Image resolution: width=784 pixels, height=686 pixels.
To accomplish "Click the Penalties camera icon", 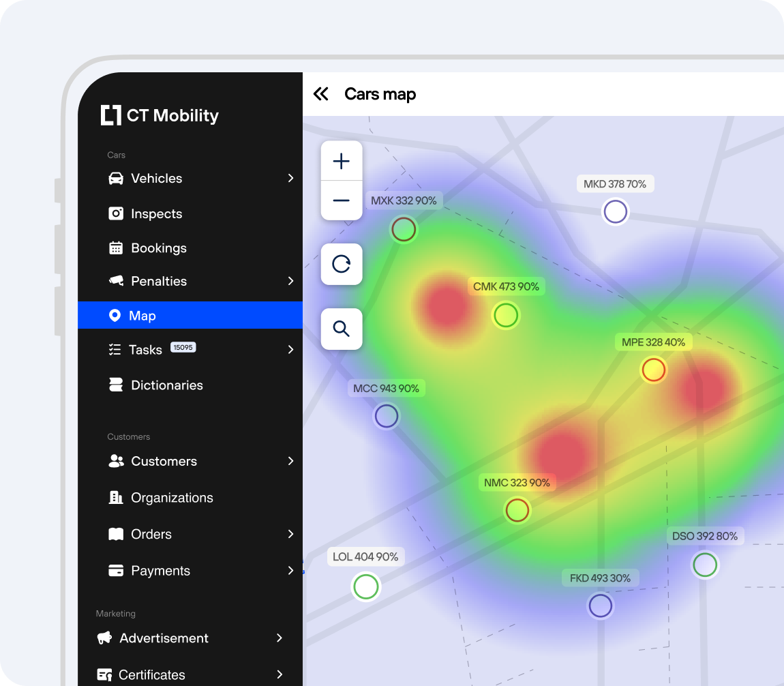I will (116, 281).
